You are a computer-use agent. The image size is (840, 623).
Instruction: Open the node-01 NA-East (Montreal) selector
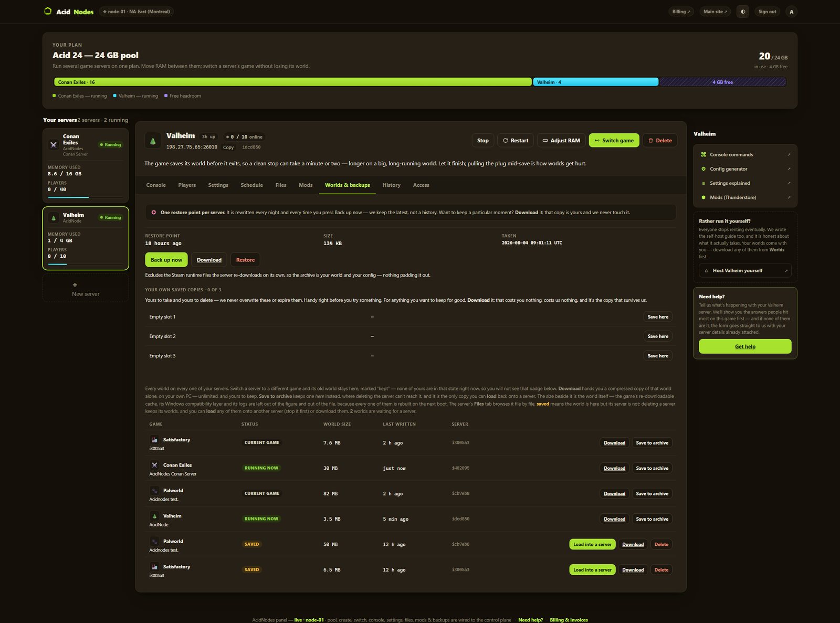coord(136,12)
